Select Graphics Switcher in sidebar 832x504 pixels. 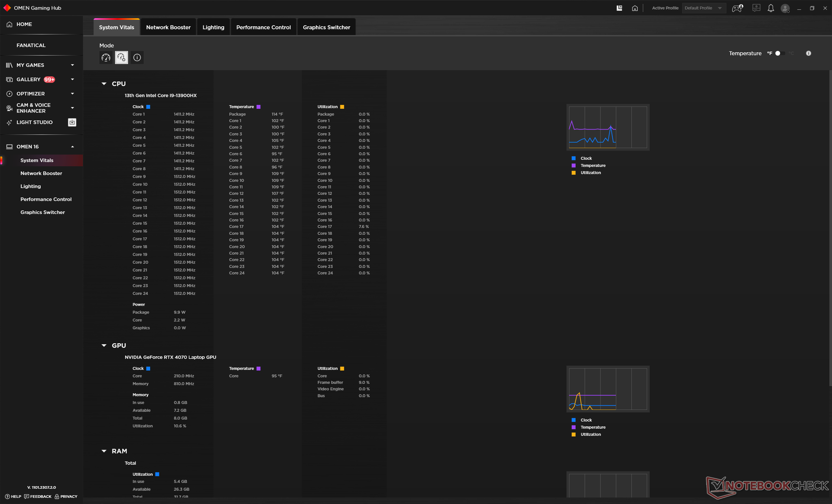point(42,213)
